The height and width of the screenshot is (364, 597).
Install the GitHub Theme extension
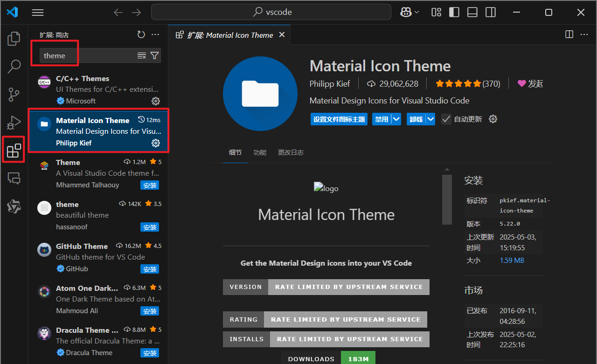pos(150,269)
